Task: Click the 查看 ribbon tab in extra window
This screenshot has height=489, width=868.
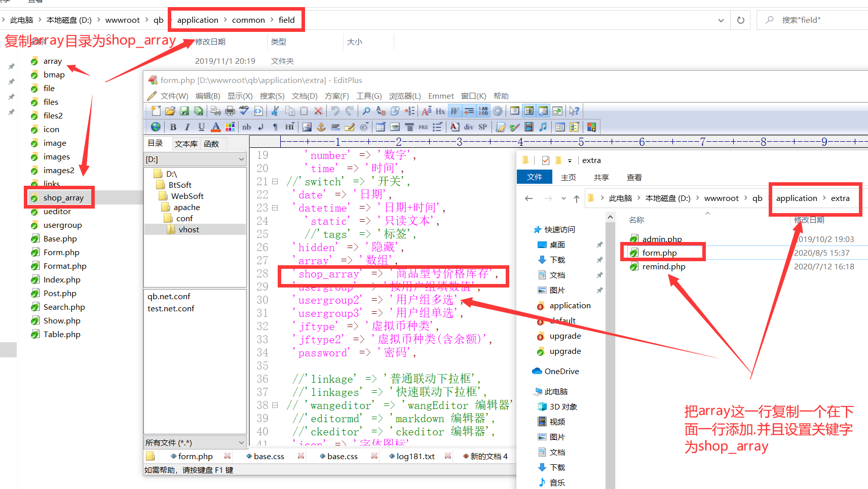Action: point(634,178)
